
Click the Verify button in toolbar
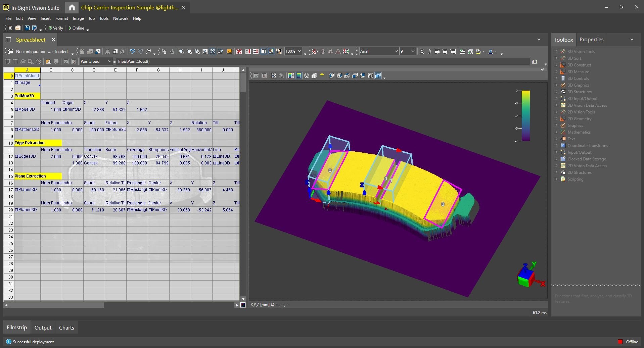pos(56,28)
